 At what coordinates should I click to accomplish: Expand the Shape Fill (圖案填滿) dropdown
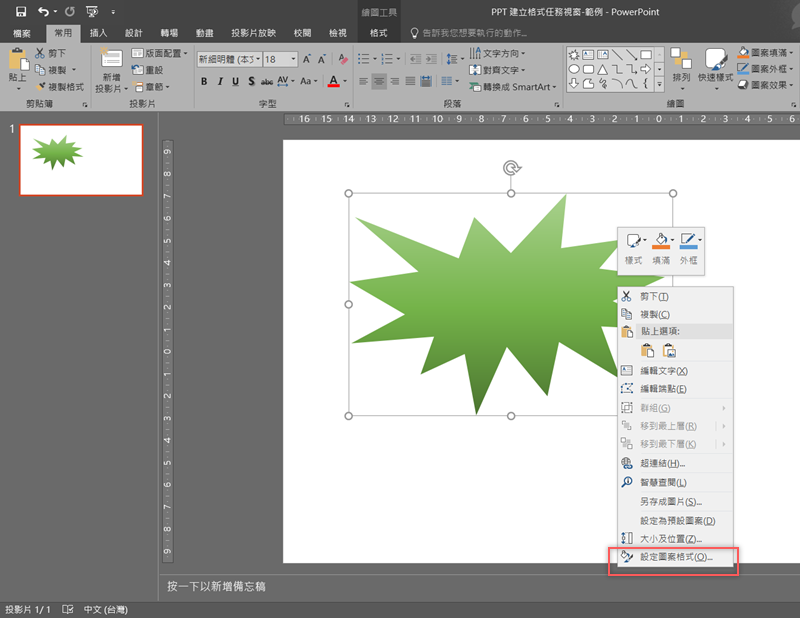(x=793, y=52)
